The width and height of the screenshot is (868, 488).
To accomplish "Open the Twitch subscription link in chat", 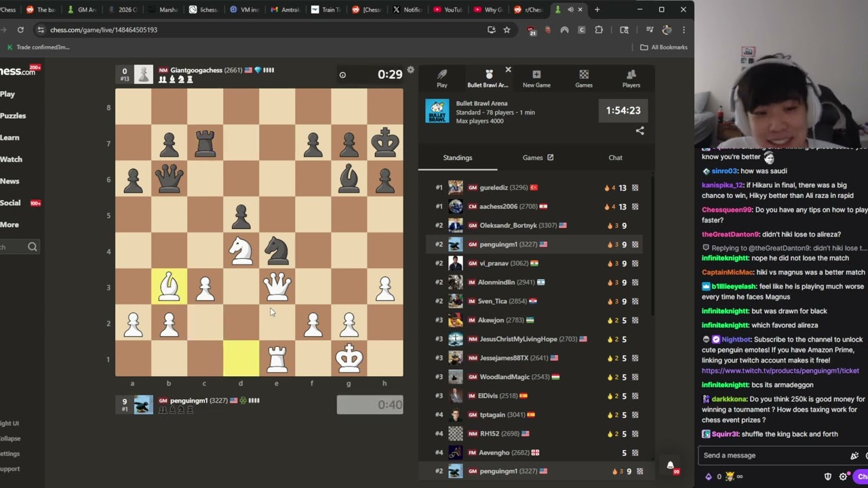I will coord(781,371).
